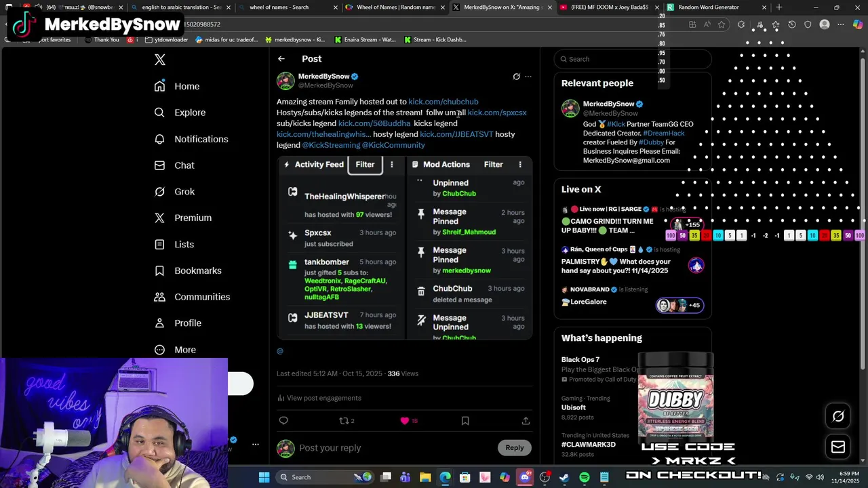
Task: Click the Bookmarks icon in the sidebar
Action: point(159,270)
